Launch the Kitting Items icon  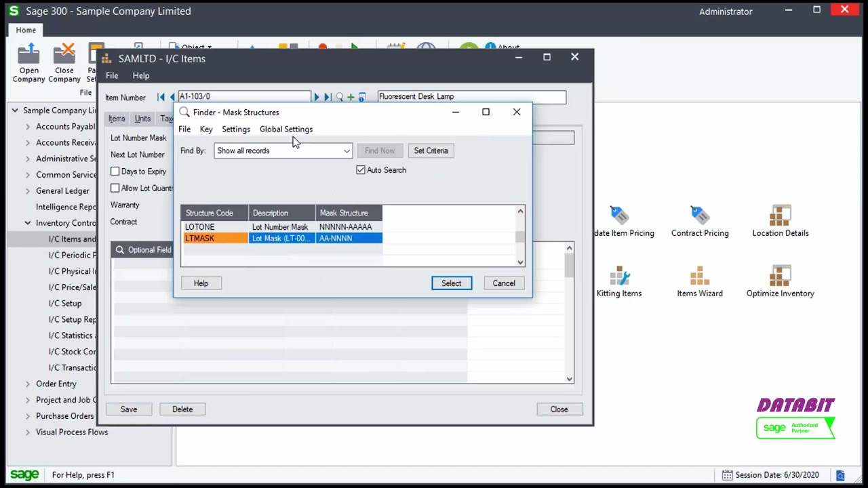tap(619, 276)
